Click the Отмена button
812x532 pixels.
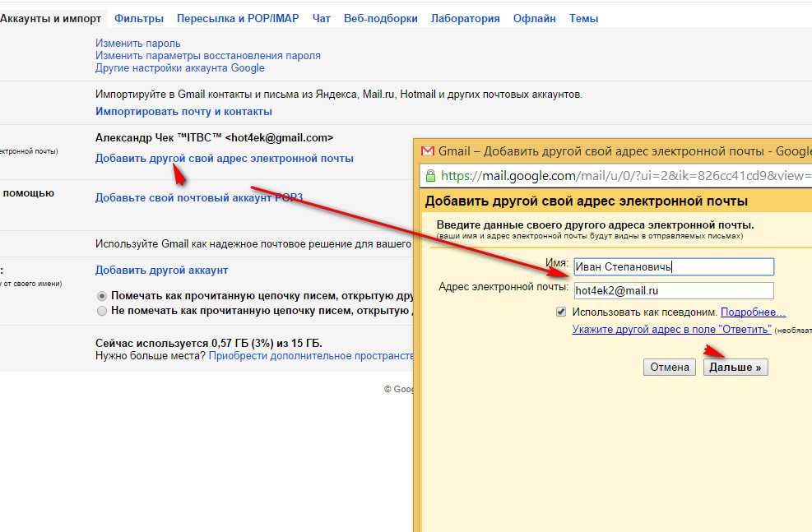(x=670, y=368)
